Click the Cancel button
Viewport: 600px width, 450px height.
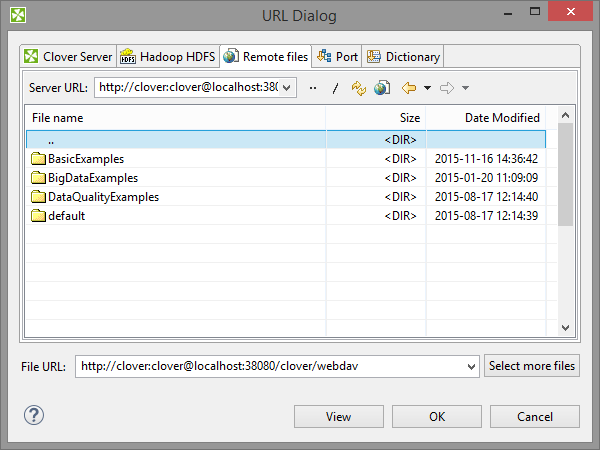pyautogui.click(x=535, y=416)
